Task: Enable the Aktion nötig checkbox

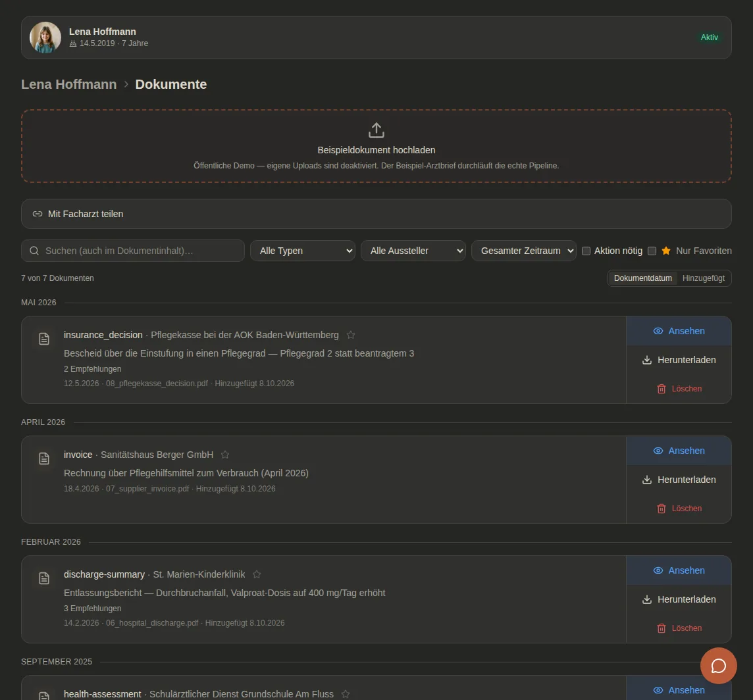Action: [x=586, y=251]
